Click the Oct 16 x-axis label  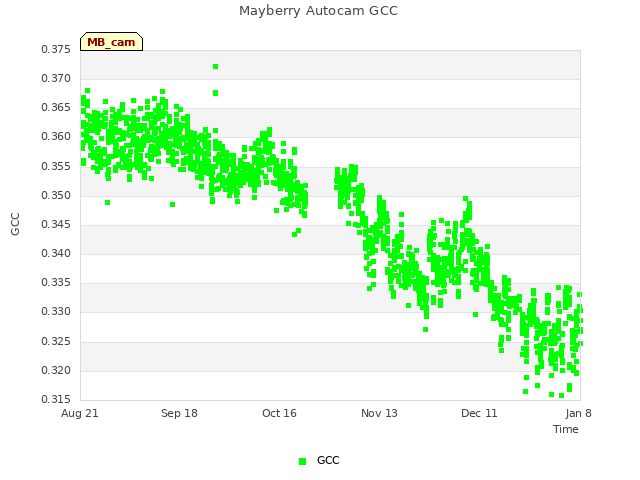(x=279, y=413)
